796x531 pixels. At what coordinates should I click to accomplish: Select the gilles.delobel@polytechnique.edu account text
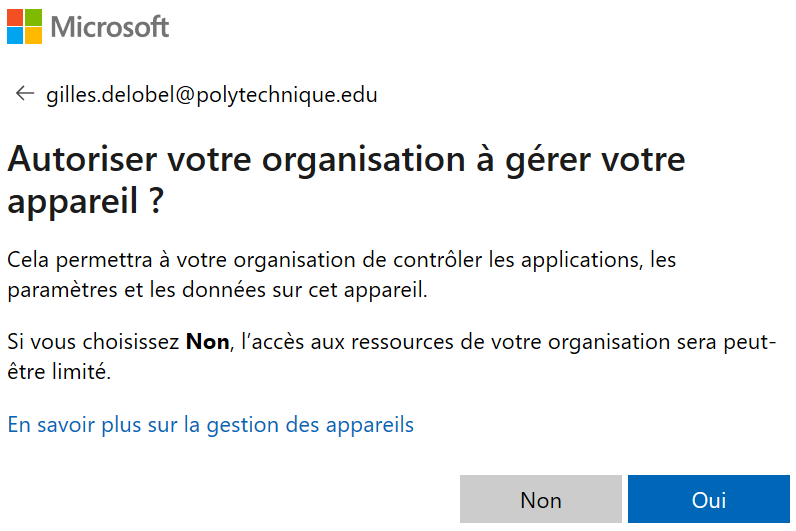click(x=212, y=95)
